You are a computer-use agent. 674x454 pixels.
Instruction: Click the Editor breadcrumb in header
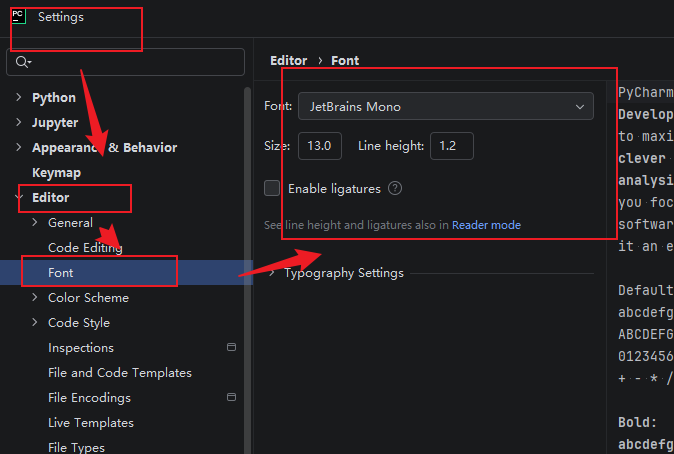pyautogui.click(x=288, y=61)
